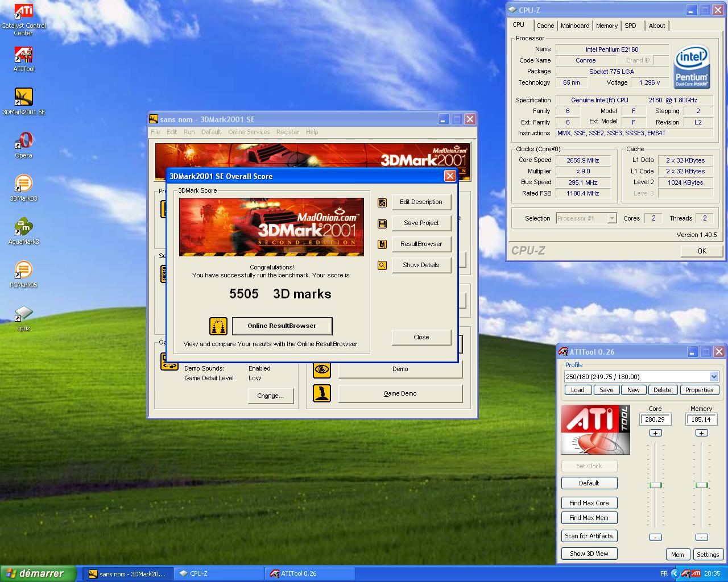Decrease Memory clock with minus button

click(x=702, y=537)
